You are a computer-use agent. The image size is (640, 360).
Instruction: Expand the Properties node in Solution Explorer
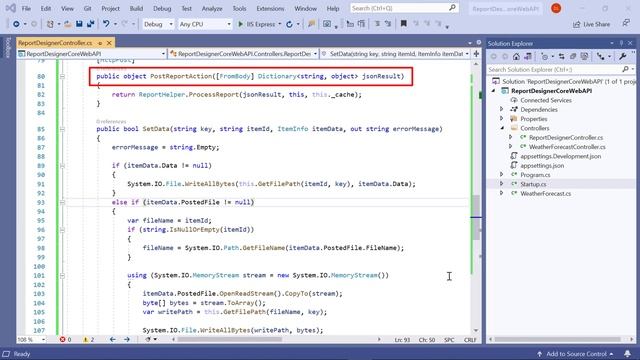pyautogui.click(x=502, y=119)
